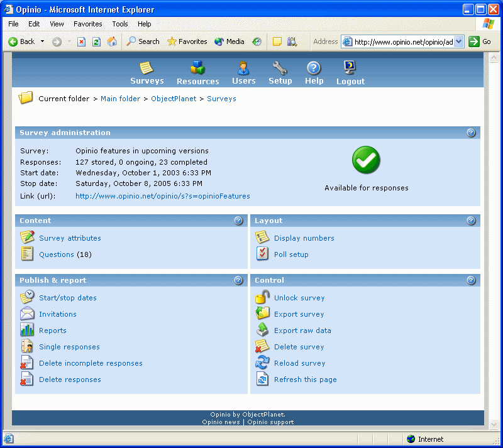The height and width of the screenshot is (448, 503).
Task: Click the Export raw data link
Action: click(x=302, y=331)
